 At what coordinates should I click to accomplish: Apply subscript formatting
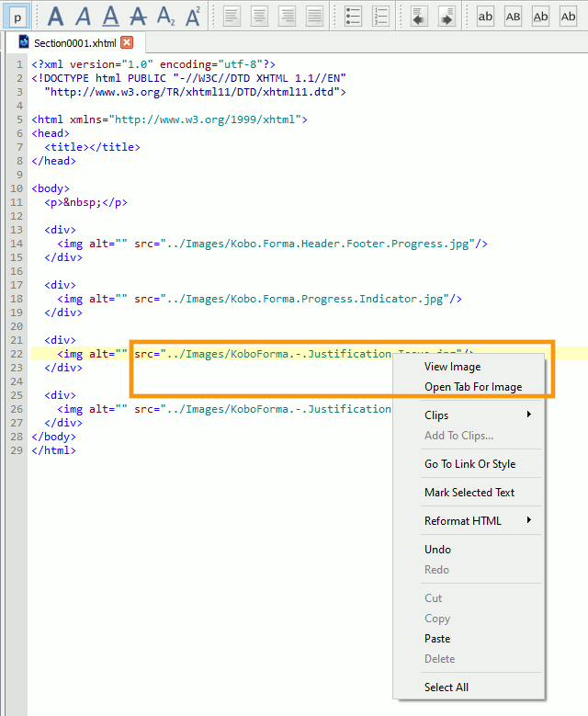[165, 17]
